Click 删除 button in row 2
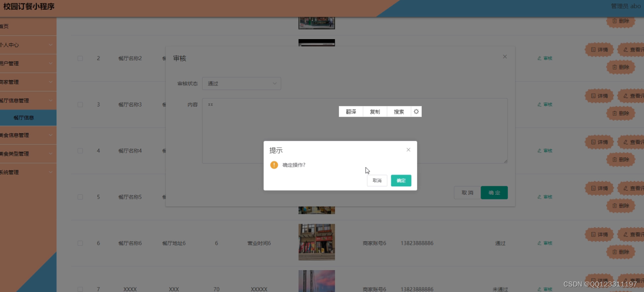 [621, 67]
